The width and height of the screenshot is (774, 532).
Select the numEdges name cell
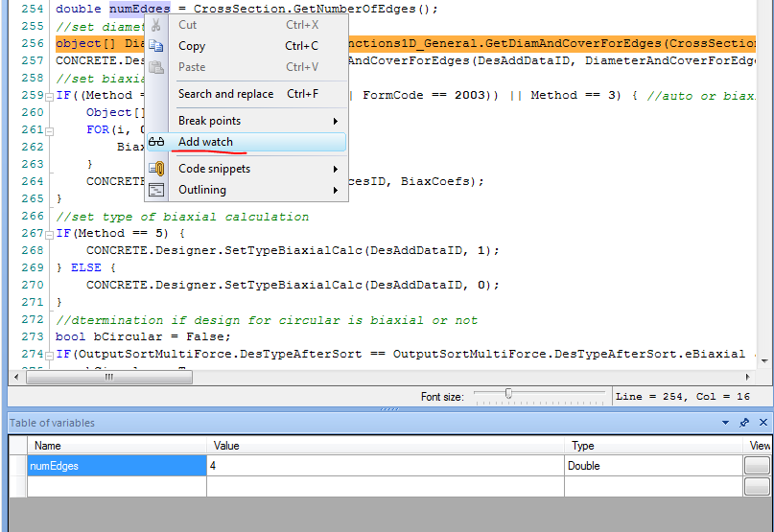click(117, 465)
